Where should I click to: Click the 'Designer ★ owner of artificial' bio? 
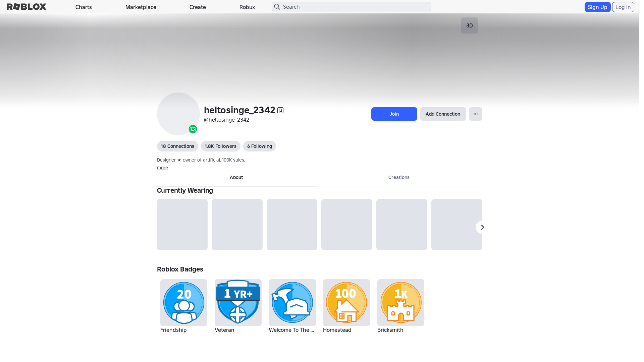coord(201,160)
